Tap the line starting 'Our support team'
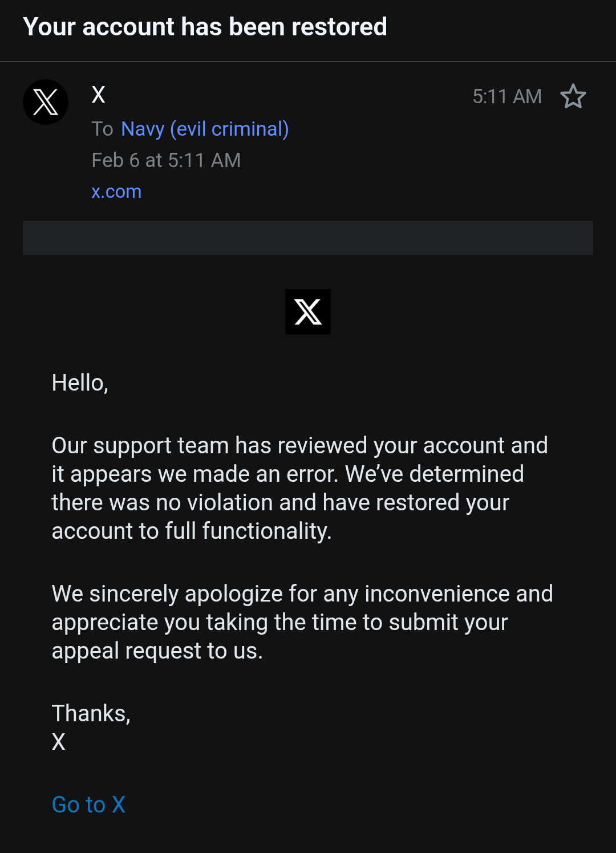Screen dimensions: 616x853 click(299, 445)
